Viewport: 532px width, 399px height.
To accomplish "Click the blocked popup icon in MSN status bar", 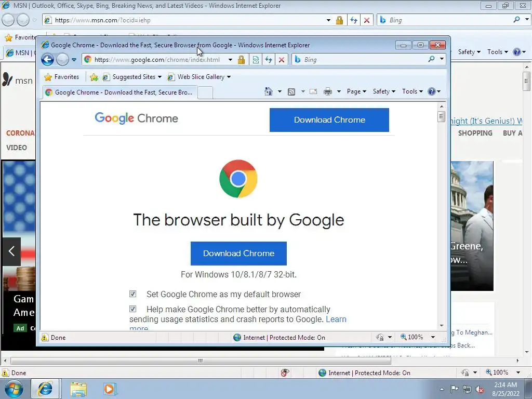I will [x=285, y=373].
